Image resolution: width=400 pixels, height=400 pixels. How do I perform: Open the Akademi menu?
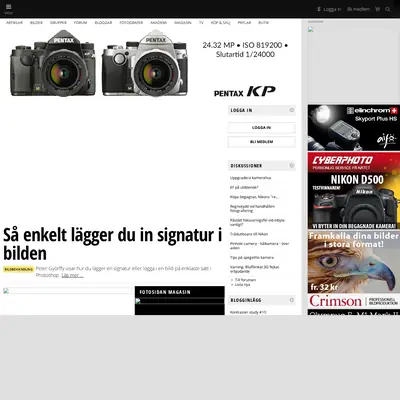pos(158,23)
